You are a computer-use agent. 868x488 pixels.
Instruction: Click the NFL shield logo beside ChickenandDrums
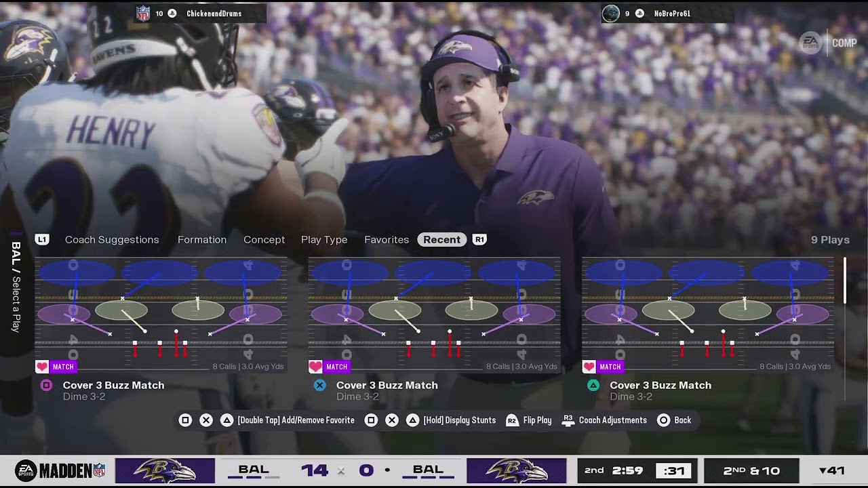click(143, 13)
